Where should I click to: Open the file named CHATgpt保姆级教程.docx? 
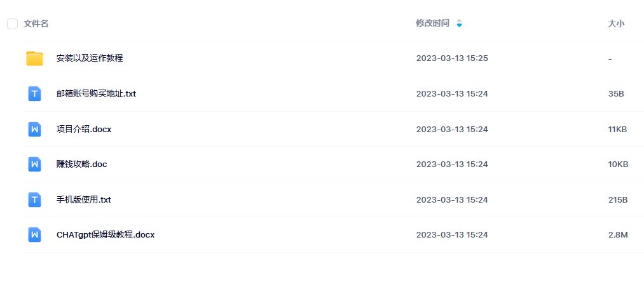pos(106,235)
